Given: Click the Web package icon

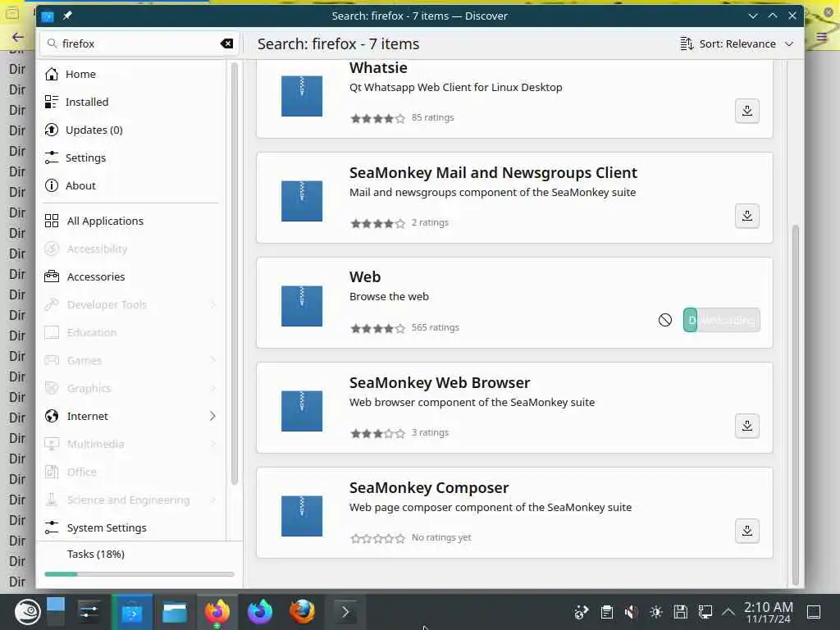Looking at the screenshot, I should (302, 306).
